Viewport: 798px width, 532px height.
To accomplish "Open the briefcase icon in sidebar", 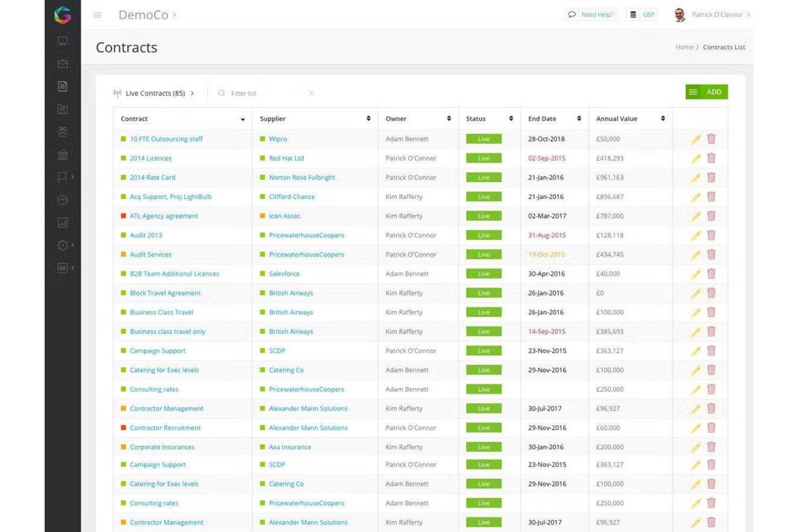I will 63,64.
